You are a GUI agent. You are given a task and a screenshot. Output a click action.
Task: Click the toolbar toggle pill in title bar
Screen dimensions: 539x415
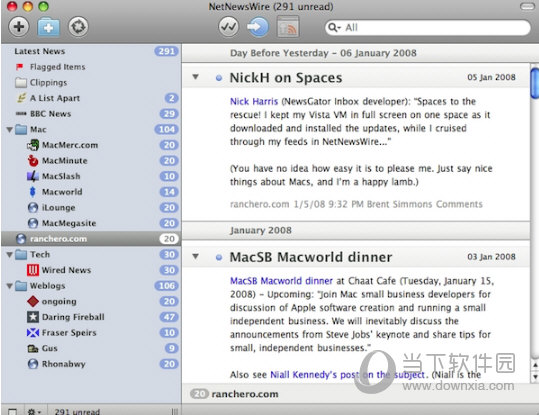(527, 7)
